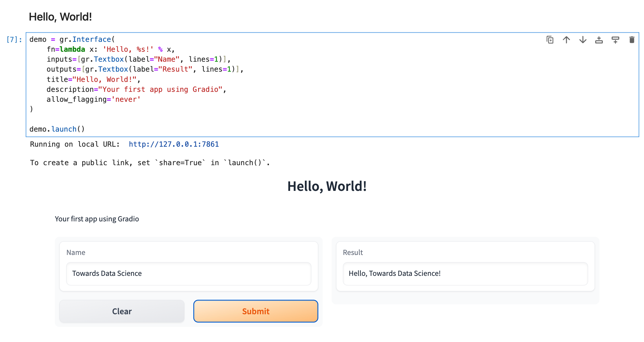Click the title="Hello, World!" code line
The image size is (644, 342).
(x=94, y=80)
